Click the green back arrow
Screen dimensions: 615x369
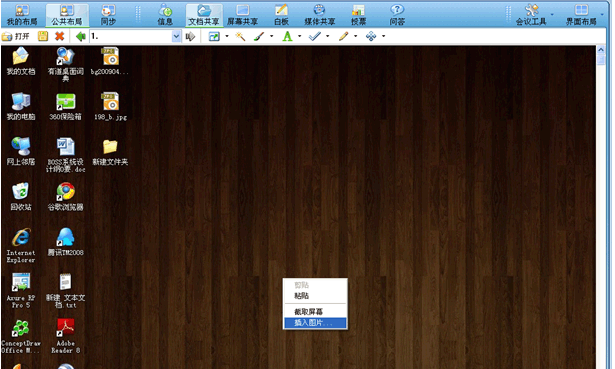(81, 36)
